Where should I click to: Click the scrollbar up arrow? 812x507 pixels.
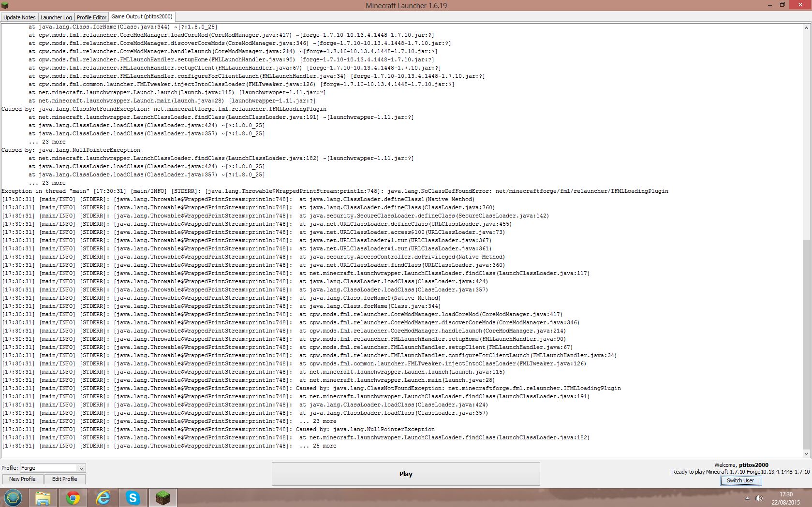[806, 28]
